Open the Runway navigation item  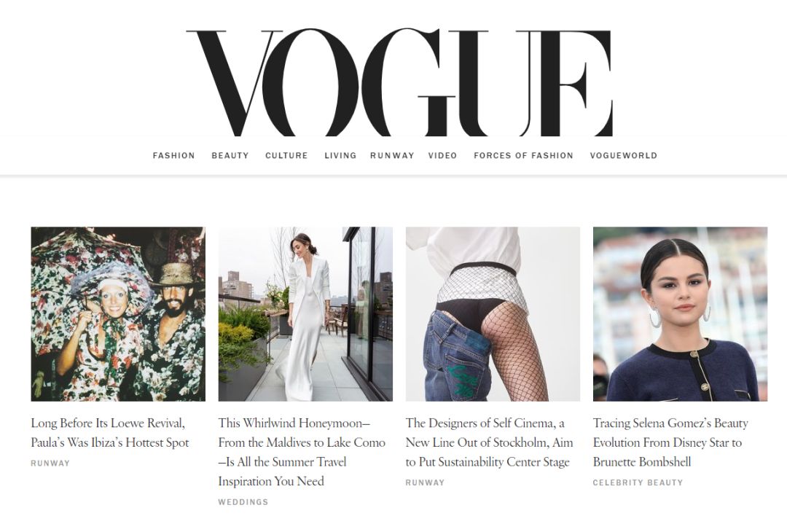392,155
